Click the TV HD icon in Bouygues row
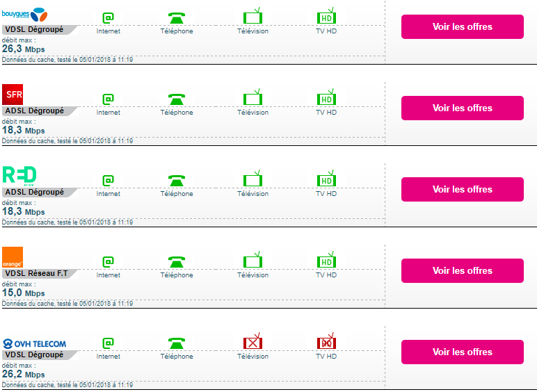This screenshot has width=537, height=392. tap(326, 17)
